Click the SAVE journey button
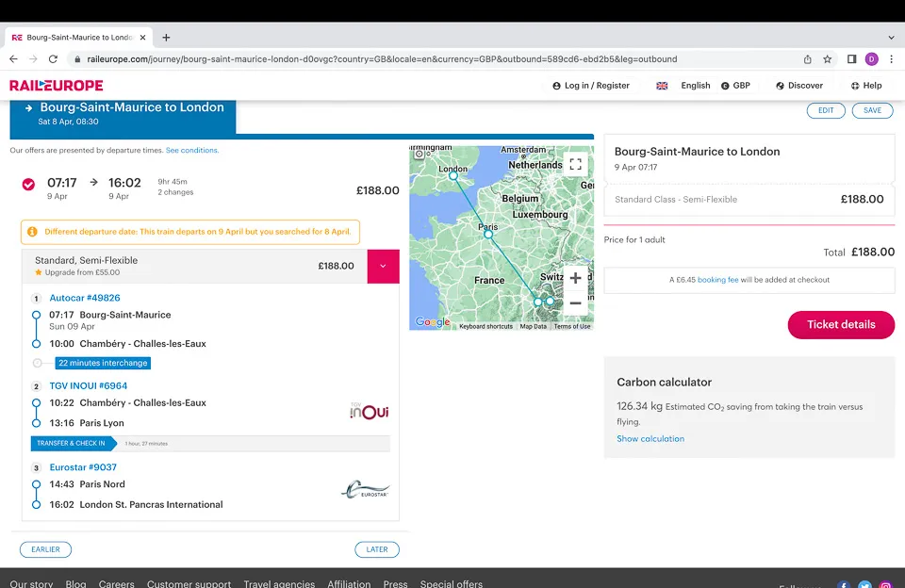The image size is (905, 588). pyautogui.click(x=872, y=110)
